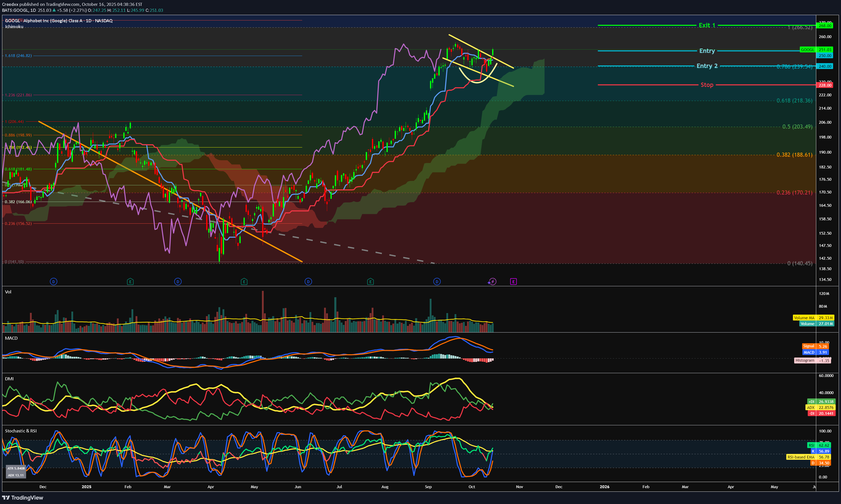Viewport: 841px width, 504px height.
Task: Click the earnings marker between April and May
Action: click(x=244, y=282)
